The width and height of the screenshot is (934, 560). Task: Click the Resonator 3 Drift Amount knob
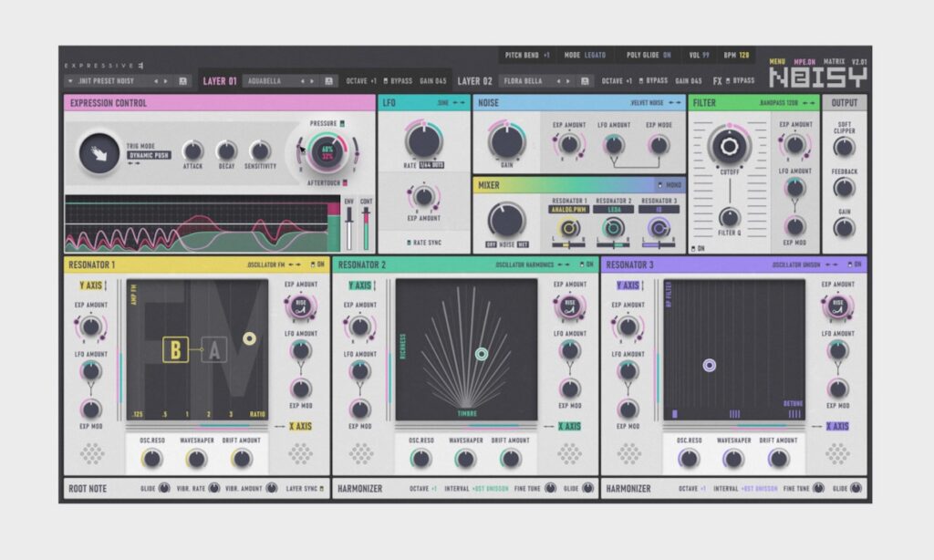pyautogui.click(x=779, y=459)
